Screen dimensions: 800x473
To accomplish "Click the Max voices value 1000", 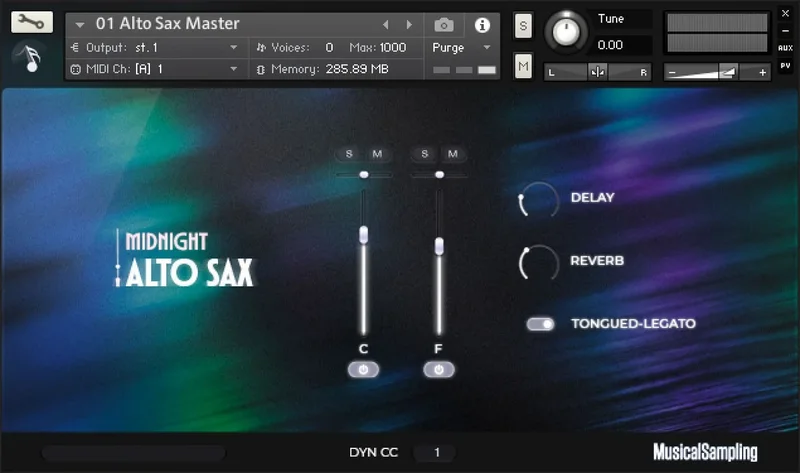I will click(393, 47).
